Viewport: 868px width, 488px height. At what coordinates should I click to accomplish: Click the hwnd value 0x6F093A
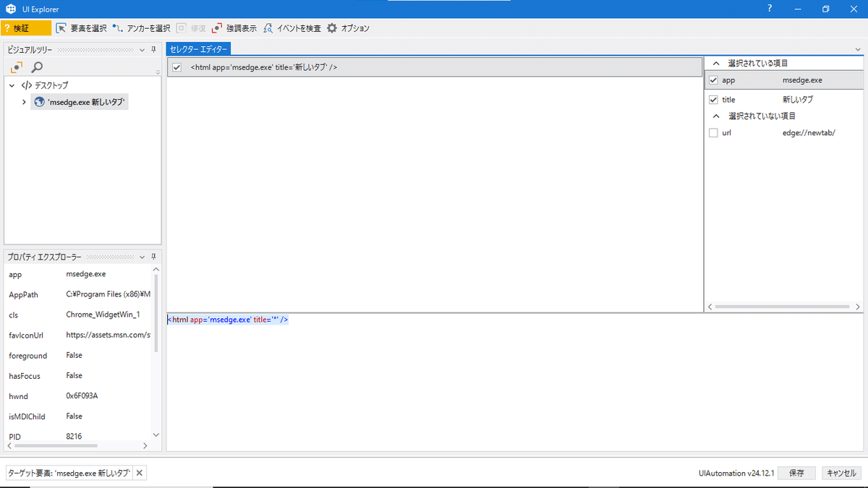[x=82, y=396]
